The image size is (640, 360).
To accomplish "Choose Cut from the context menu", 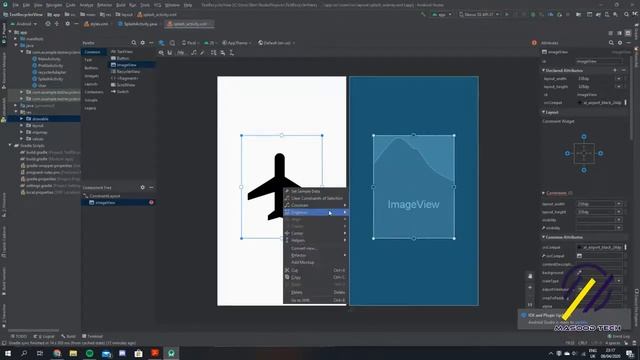I will [x=315, y=270].
